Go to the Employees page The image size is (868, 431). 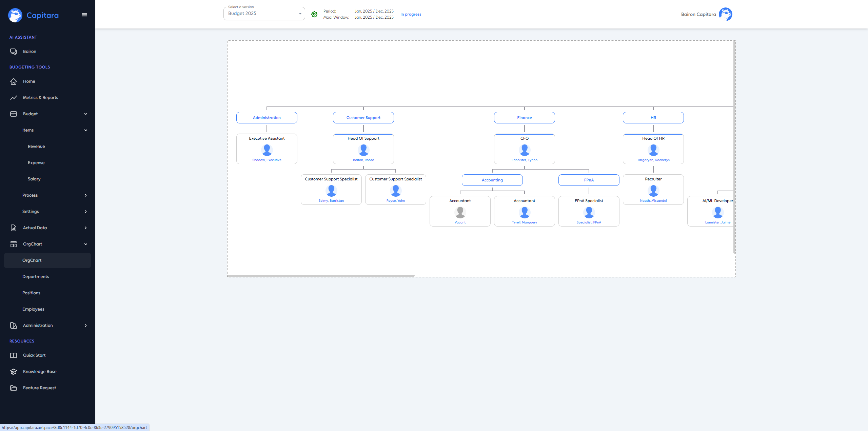(33, 309)
